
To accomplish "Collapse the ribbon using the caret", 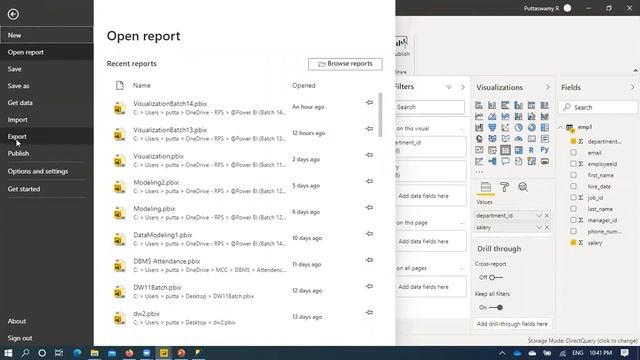I will coord(635,71).
